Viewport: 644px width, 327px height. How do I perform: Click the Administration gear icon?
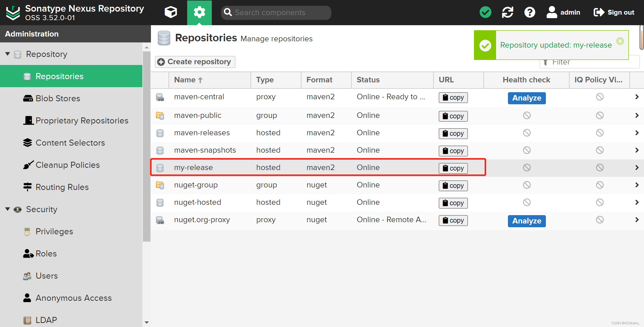click(199, 12)
